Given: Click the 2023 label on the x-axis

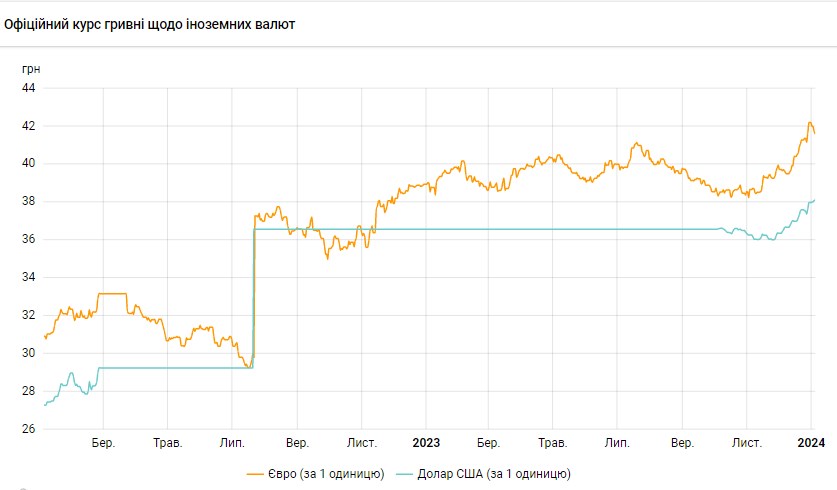Looking at the screenshot, I should pos(426,442).
